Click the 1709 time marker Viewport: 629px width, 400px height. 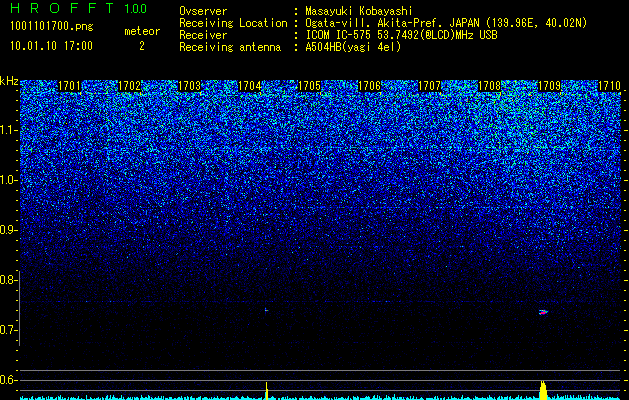tap(549, 86)
